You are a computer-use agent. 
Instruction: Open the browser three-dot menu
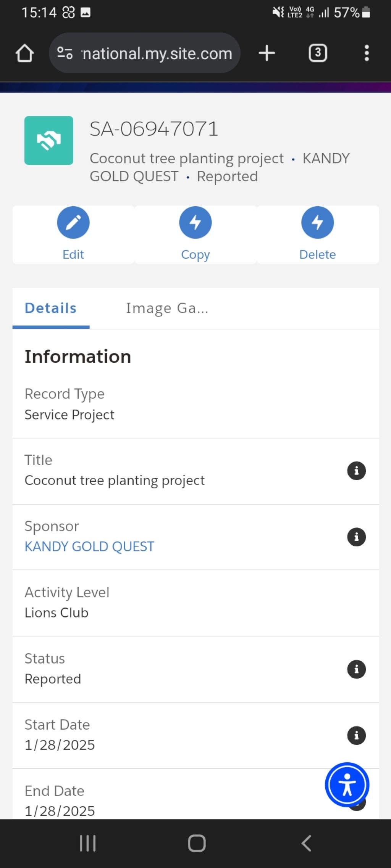[x=367, y=53]
